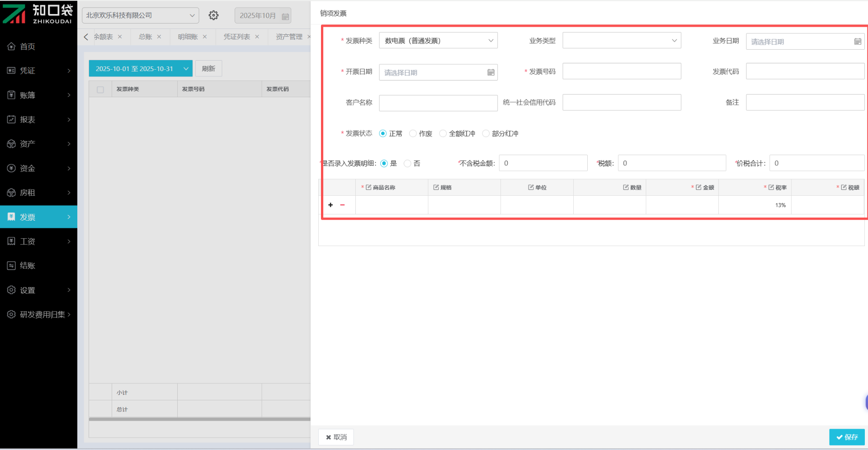
Task: Click the 保存 button
Action: click(x=846, y=437)
